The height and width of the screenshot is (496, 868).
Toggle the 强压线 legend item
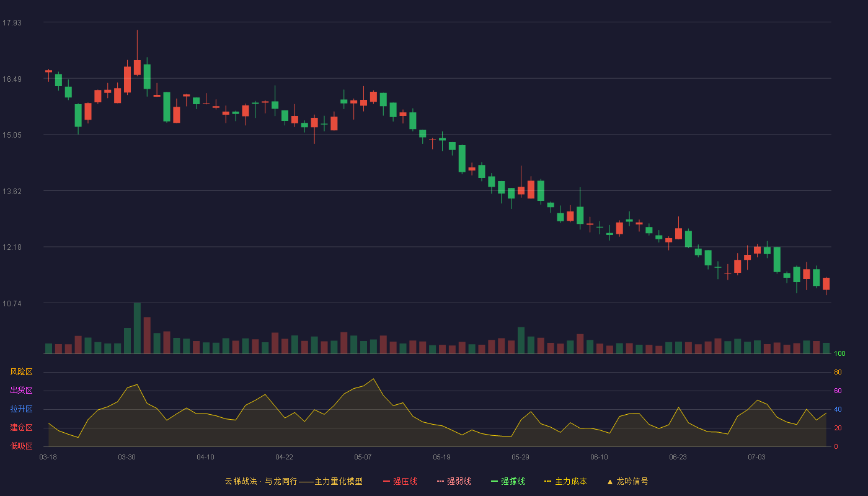tap(400, 481)
